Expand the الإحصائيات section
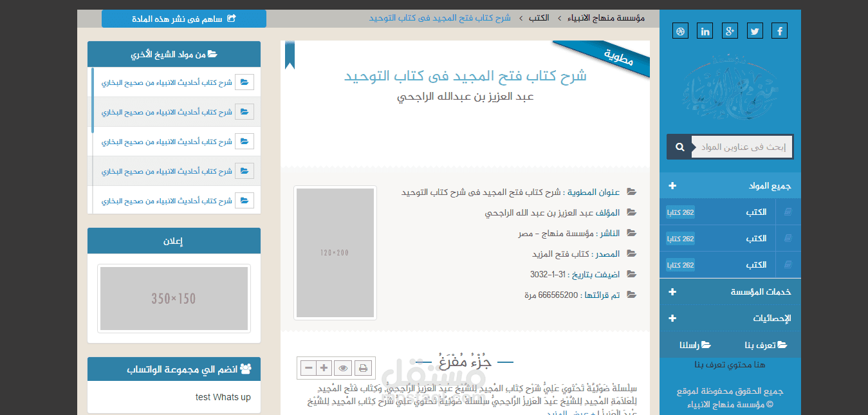 (730, 318)
